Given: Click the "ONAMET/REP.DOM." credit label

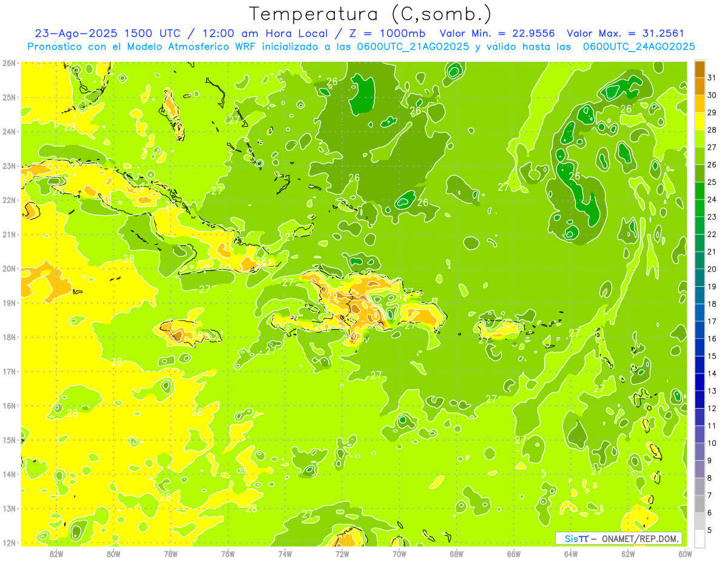Looking at the screenshot, I should point(639,538).
